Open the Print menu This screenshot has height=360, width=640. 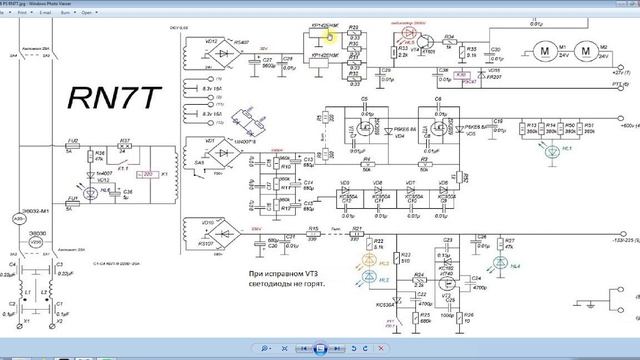coord(24,13)
